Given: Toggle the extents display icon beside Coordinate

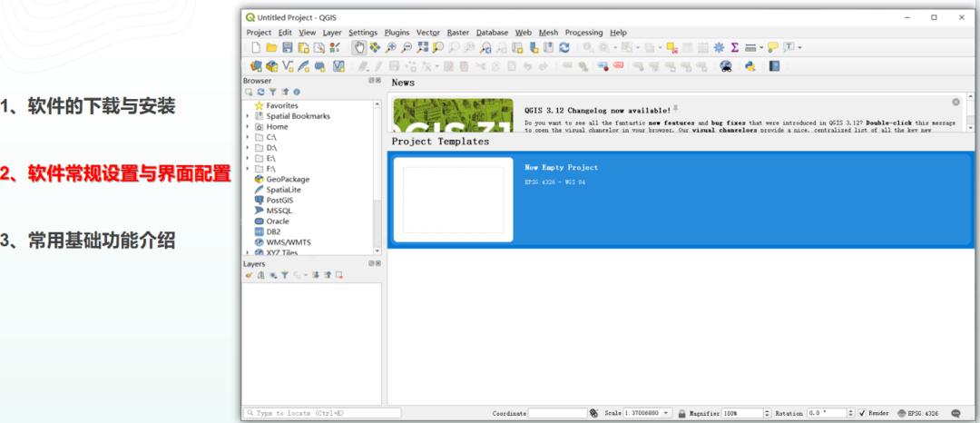Looking at the screenshot, I should click(593, 414).
